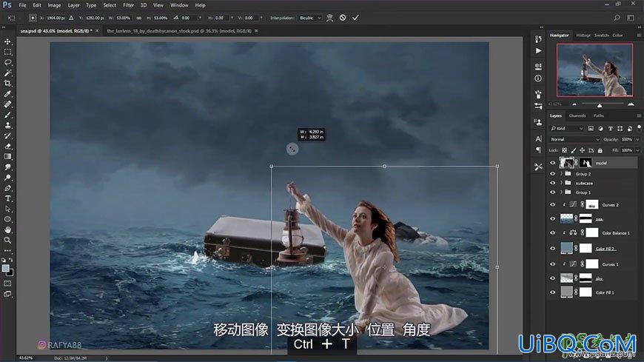Expand the Group 2 folder
This screenshot has height=362, width=644.
pos(561,174)
